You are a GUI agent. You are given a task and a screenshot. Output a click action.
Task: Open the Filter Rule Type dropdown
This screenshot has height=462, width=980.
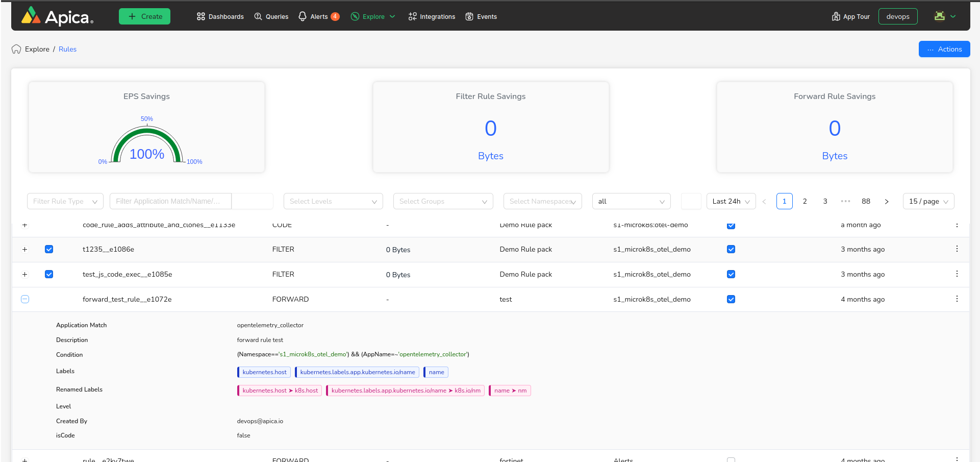tap(65, 202)
